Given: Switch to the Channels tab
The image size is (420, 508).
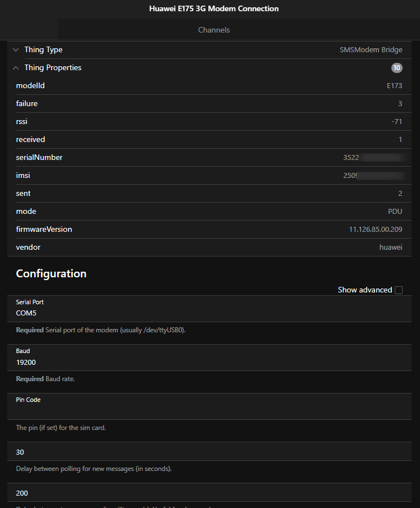Looking at the screenshot, I should (214, 30).
